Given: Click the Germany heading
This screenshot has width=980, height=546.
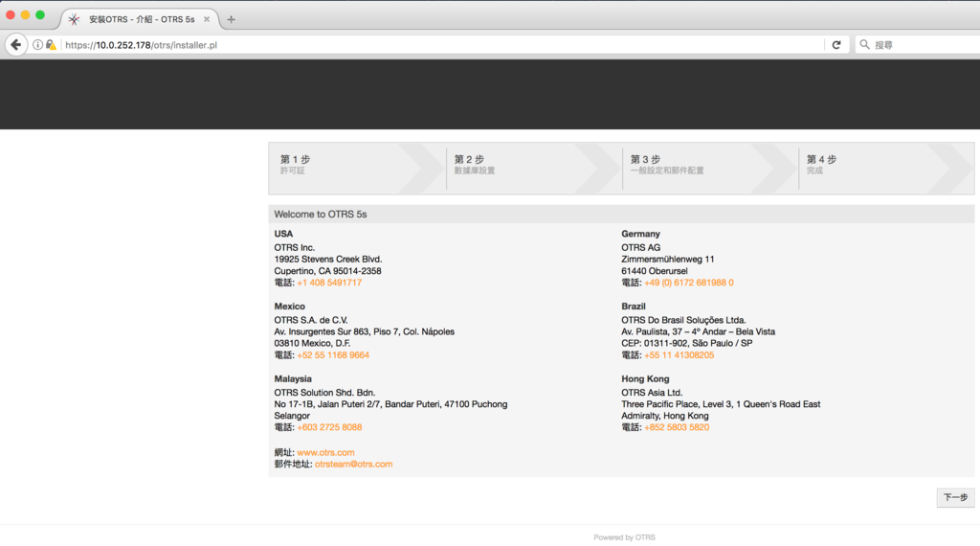Looking at the screenshot, I should coord(640,234).
